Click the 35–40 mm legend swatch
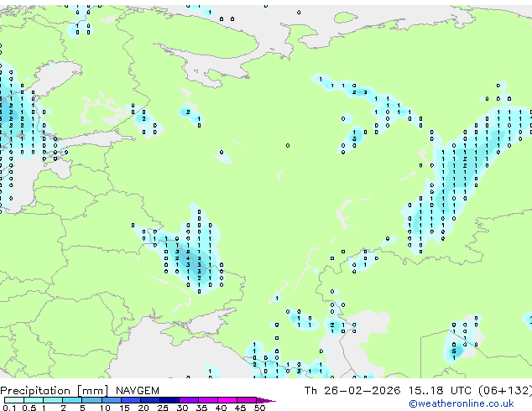The height and width of the screenshot is (411, 532). point(207,400)
